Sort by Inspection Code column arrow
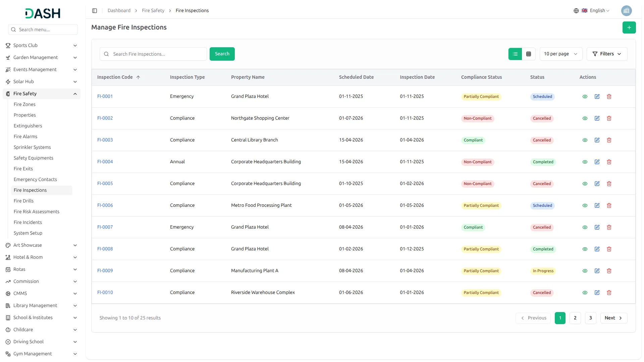The width and height of the screenshot is (644, 362). click(138, 77)
